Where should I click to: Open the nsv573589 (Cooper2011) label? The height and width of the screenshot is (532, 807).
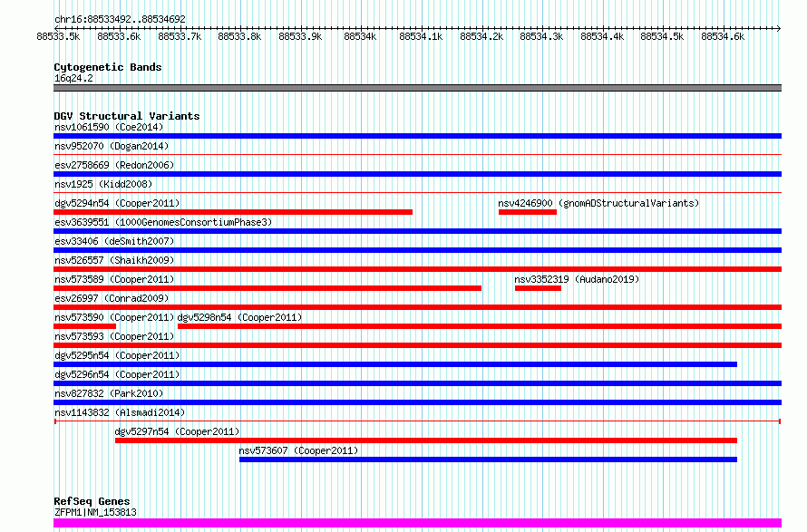pos(114,279)
